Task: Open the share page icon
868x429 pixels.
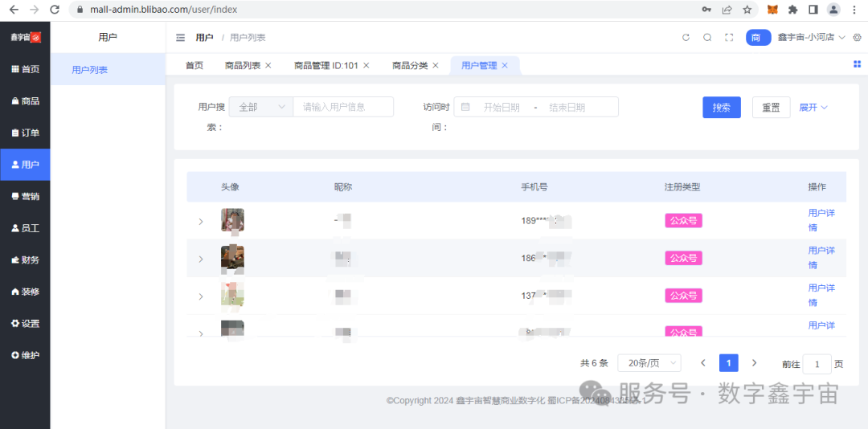Action: (x=727, y=10)
